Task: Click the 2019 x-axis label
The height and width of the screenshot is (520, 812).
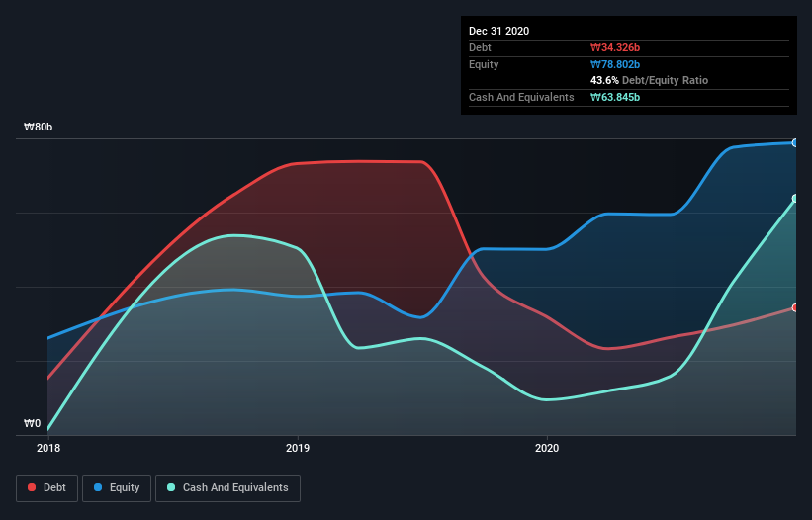Action: coord(298,448)
